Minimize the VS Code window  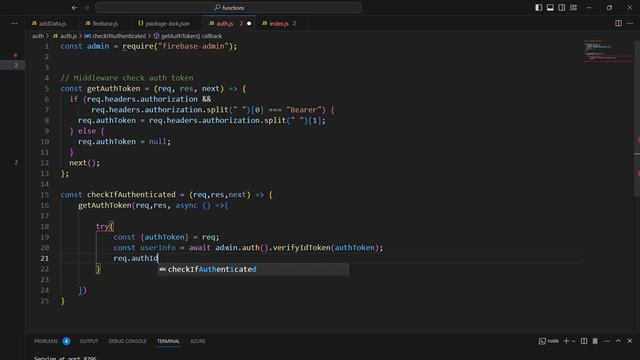(589, 7)
